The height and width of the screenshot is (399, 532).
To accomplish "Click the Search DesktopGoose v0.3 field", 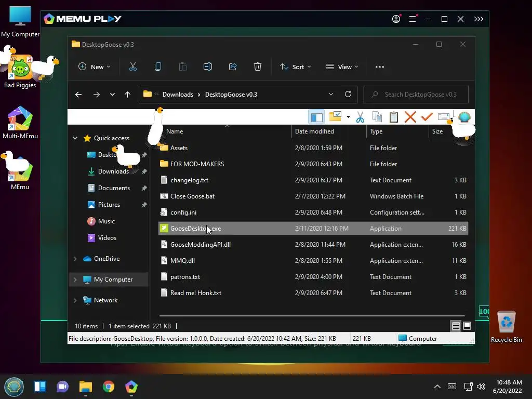I will click(416, 95).
